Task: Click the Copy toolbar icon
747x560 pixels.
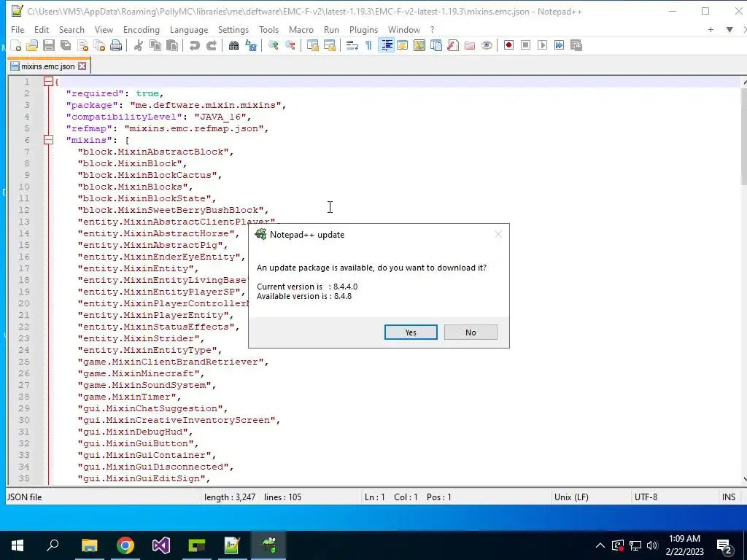Action: [x=155, y=45]
